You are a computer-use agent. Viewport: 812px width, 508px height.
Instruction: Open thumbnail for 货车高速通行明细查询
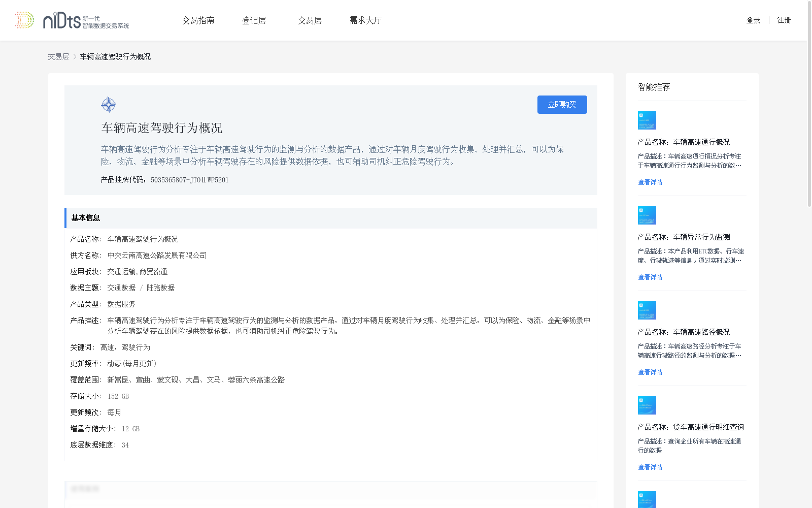tap(647, 405)
